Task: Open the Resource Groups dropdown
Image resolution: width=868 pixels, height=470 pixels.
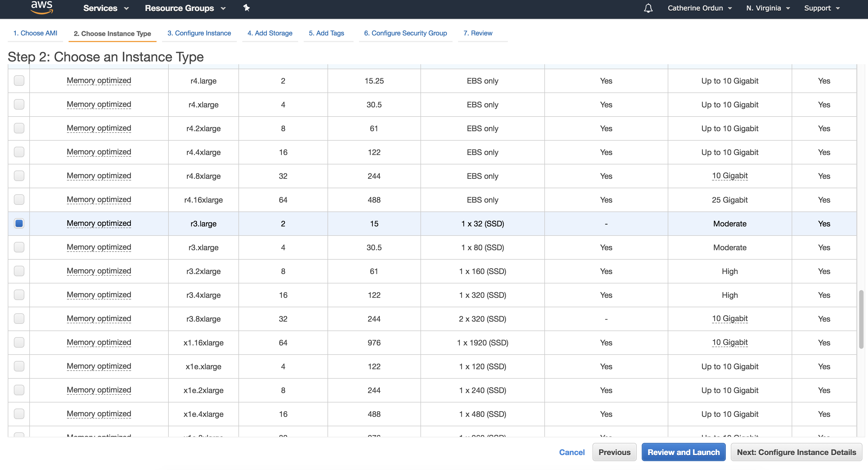Action: [185, 8]
